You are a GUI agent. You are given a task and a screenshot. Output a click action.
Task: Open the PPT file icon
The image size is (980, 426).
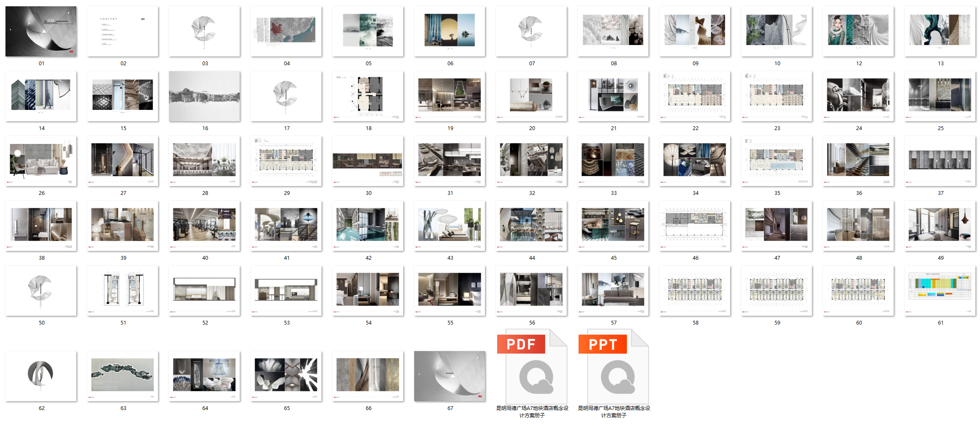613,366
